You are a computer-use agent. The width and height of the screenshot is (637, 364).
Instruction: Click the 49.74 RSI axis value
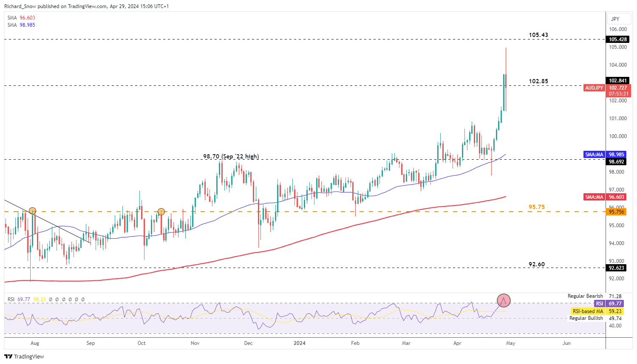[615, 318]
